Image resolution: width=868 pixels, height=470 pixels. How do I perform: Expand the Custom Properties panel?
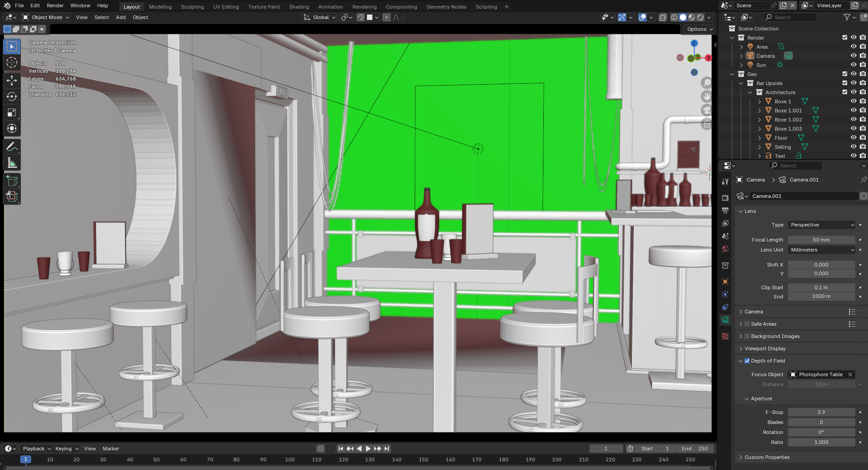[767, 457]
